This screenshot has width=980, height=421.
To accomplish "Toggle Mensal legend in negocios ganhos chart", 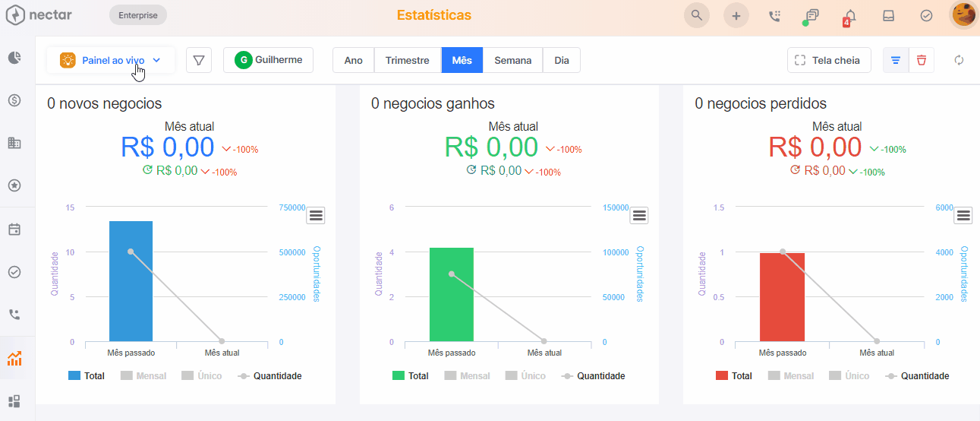I will click(467, 375).
